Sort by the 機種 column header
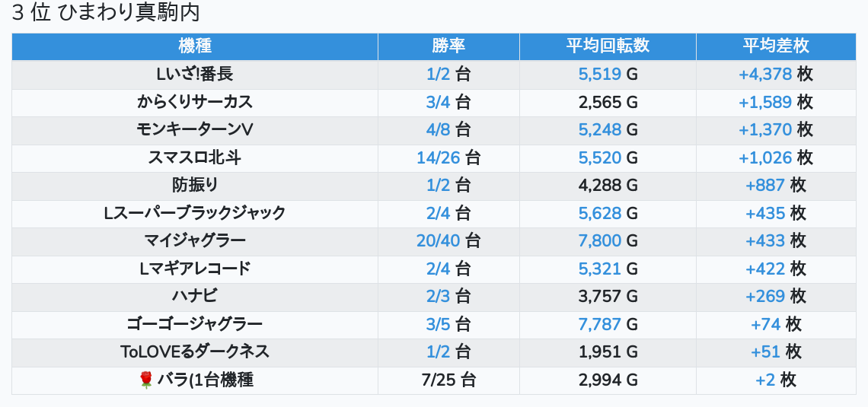868x407 pixels. [x=195, y=46]
